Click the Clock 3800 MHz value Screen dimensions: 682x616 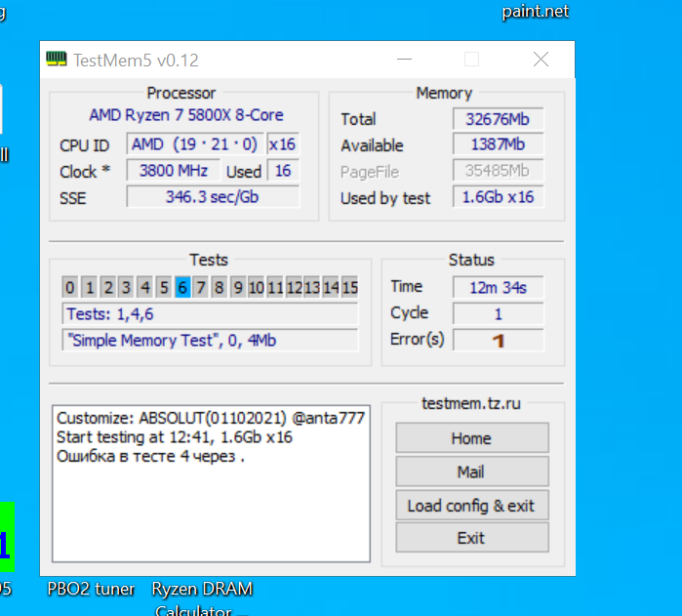(173, 170)
